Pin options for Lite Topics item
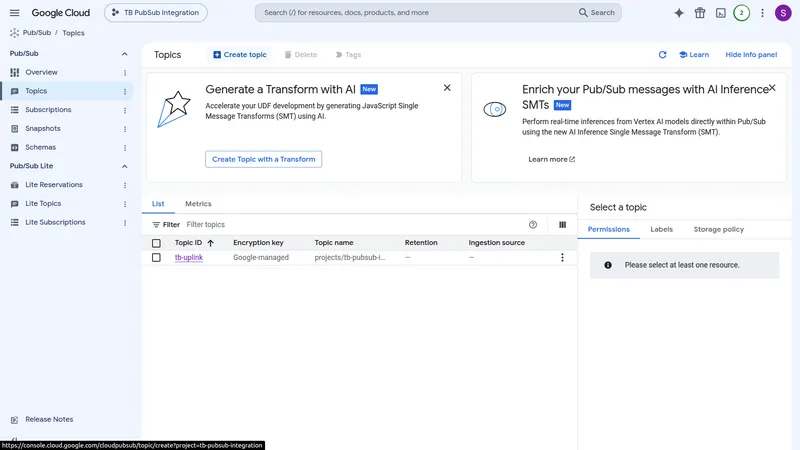Image resolution: width=800 pixels, height=450 pixels. tap(125, 204)
